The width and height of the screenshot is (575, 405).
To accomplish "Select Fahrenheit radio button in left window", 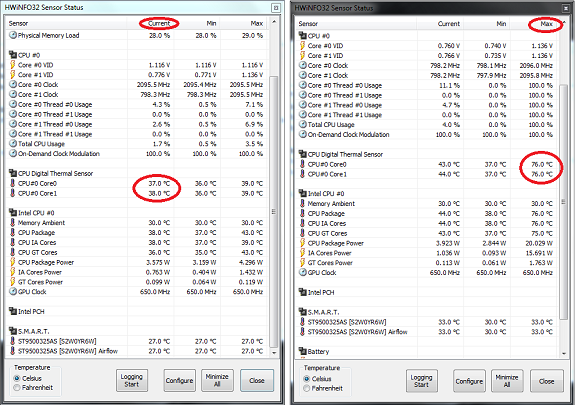I will [x=17, y=388].
